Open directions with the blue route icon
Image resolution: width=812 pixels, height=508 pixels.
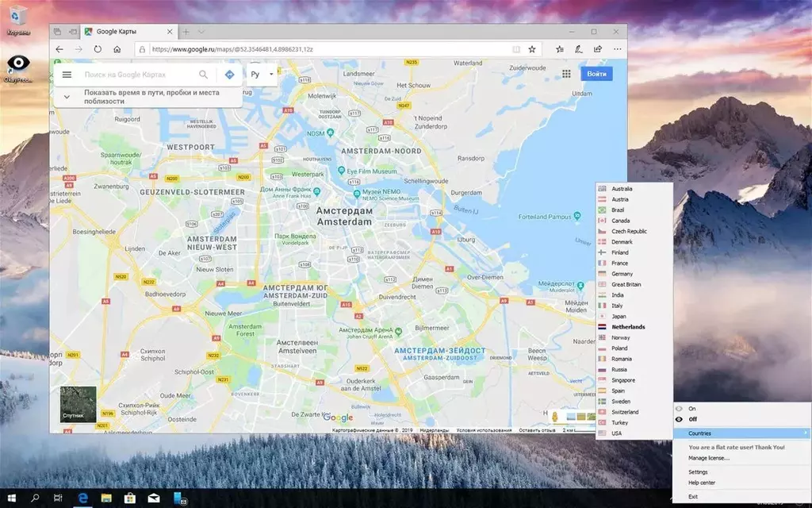click(229, 75)
